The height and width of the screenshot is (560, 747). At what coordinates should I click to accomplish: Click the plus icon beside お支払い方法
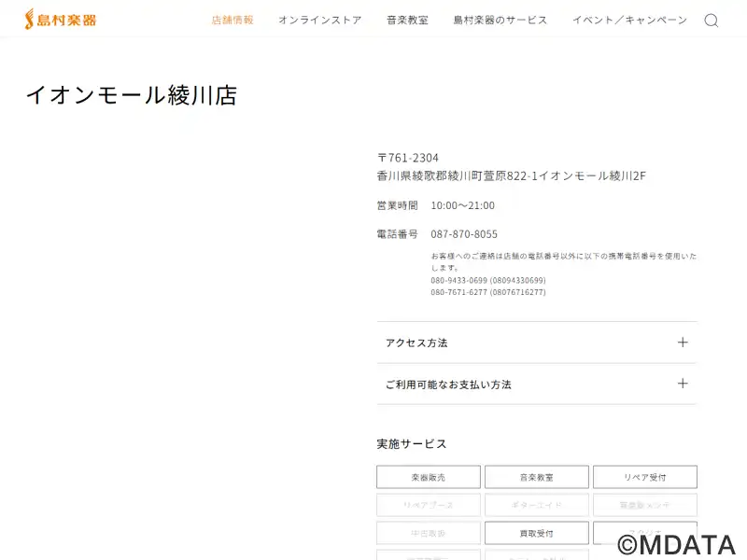683,384
